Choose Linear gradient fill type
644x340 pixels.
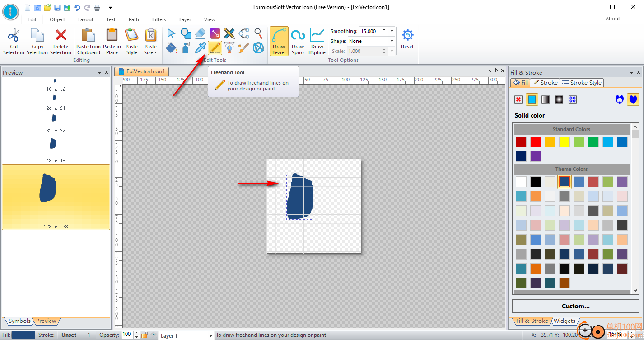tap(546, 99)
